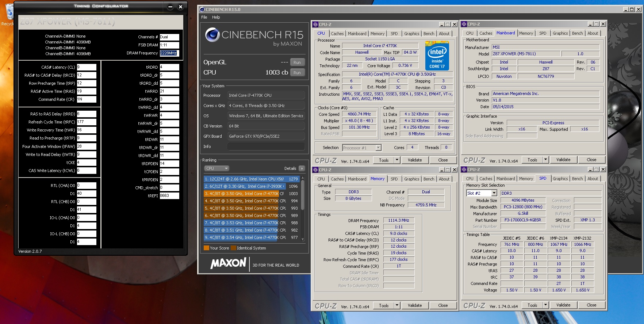
Task: Select Memory tab in Mainboard CPU-Z window
Action: pyautogui.click(x=526, y=33)
